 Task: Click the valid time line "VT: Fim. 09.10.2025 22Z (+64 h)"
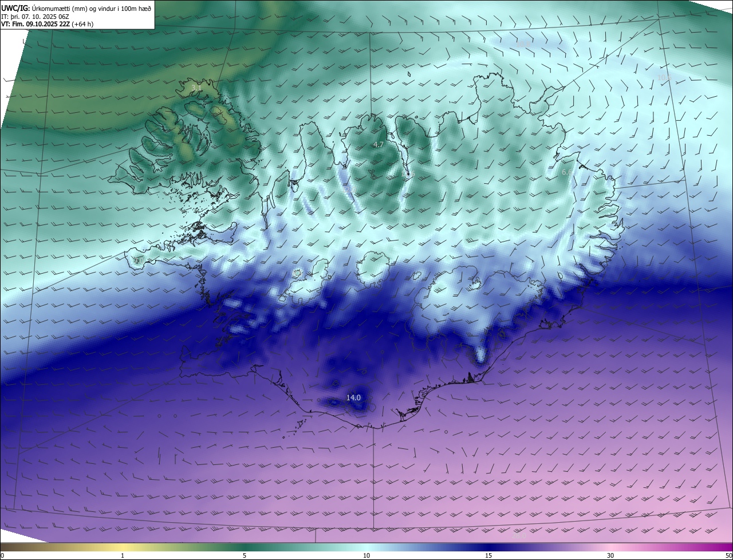coord(48,24)
